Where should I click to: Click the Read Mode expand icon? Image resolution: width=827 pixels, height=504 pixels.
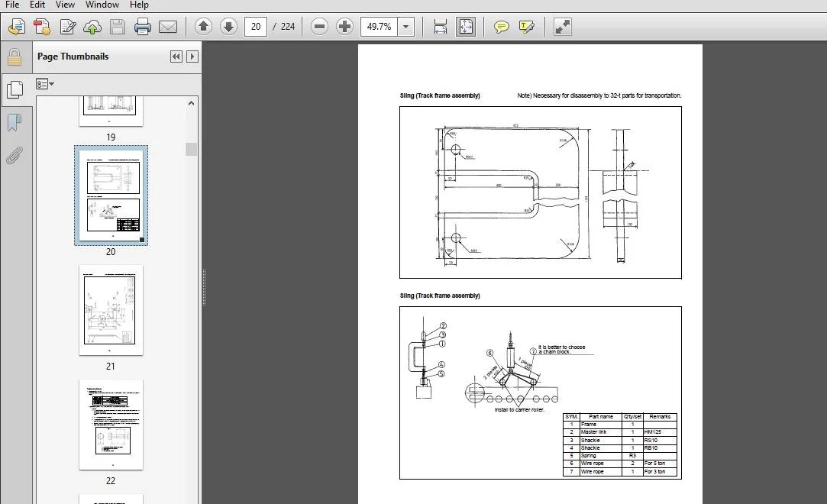tap(562, 27)
